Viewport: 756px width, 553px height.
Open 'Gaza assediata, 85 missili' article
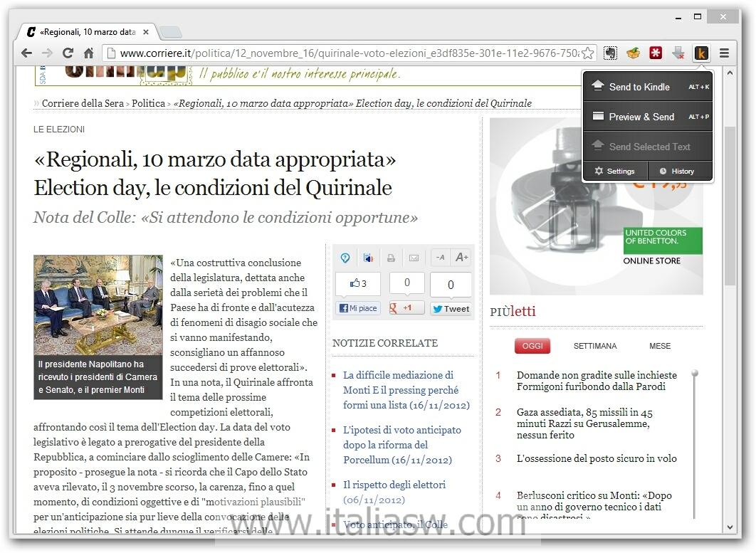pos(584,423)
